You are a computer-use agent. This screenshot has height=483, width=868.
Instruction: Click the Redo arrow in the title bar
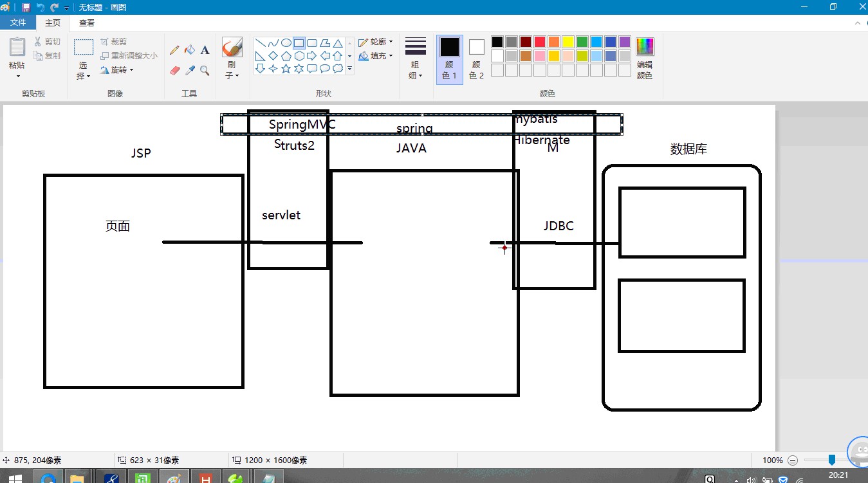click(x=55, y=7)
